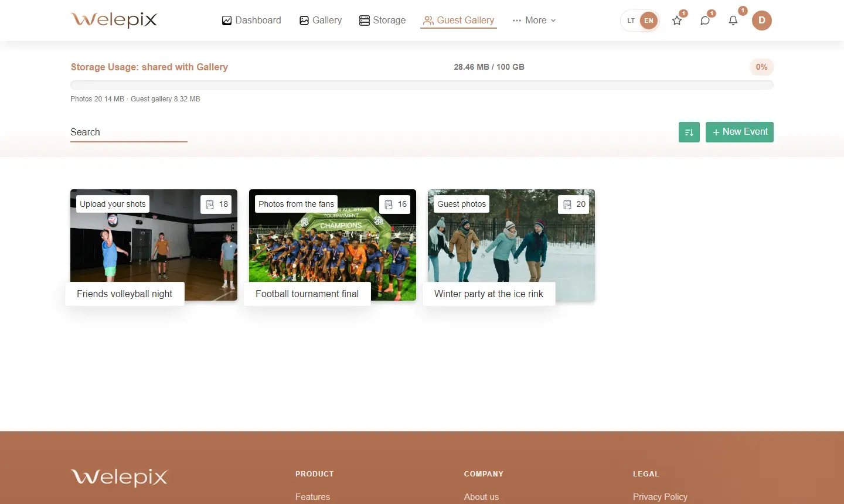Click the footer Welepix logo
844x504 pixels.
119,477
